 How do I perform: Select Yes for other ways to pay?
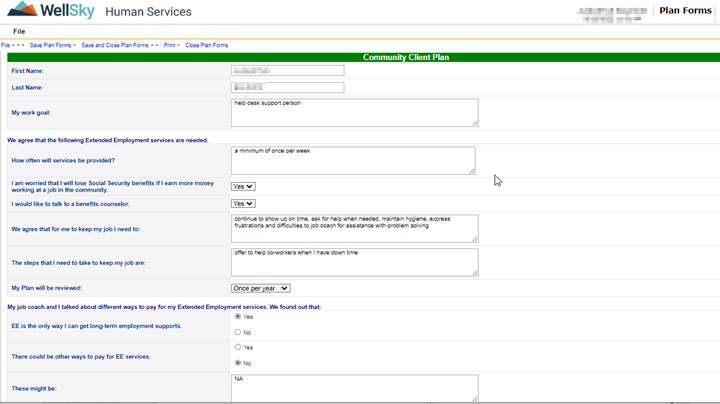pyautogui.click(x=238, y=348)
